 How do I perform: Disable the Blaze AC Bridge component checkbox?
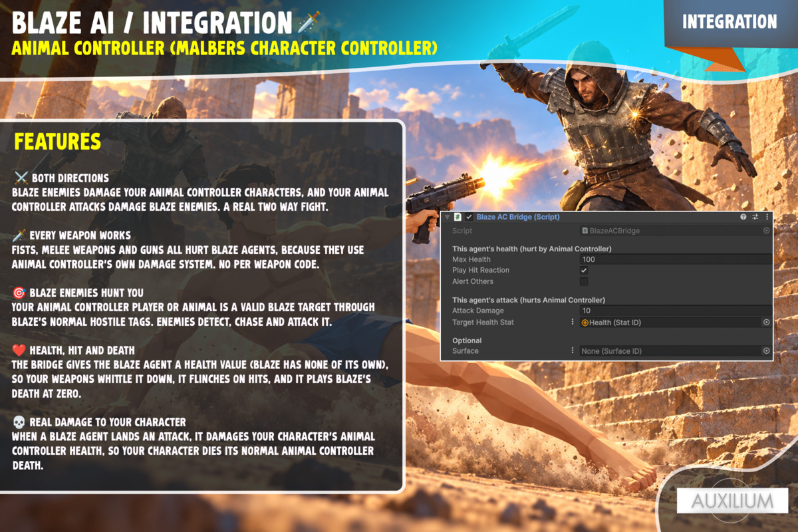coord(469,217)
